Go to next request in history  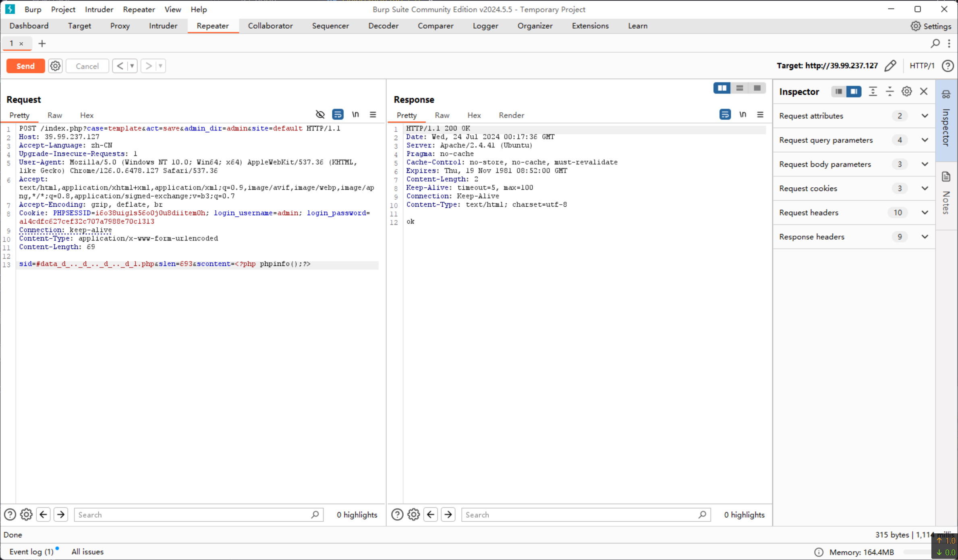(x=148, y=66)
